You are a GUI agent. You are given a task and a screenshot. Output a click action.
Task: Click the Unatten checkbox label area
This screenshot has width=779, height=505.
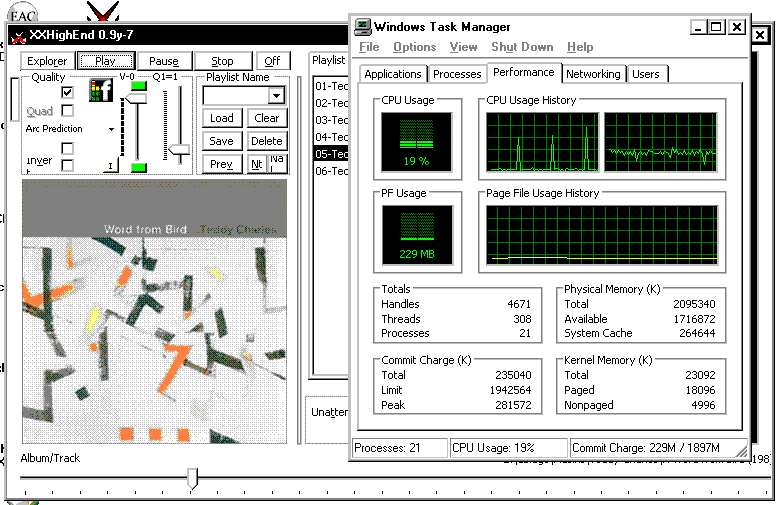pyautogui.click(x=329, y=412)
